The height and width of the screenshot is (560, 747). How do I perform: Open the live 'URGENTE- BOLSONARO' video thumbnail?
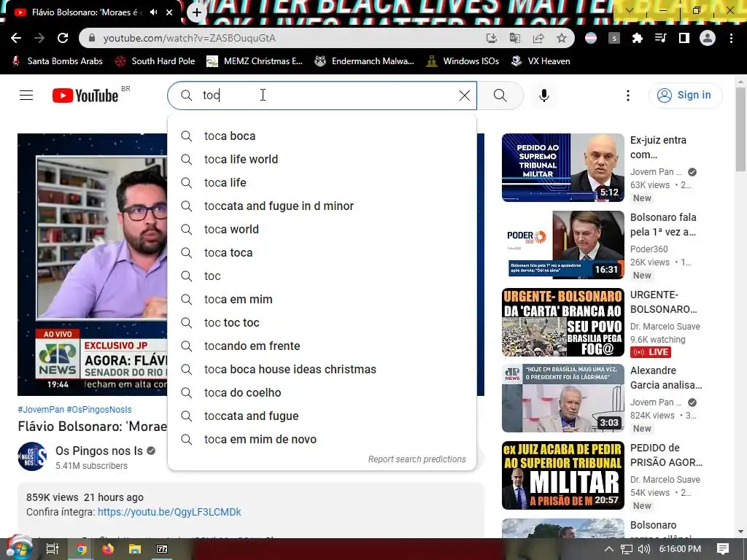(x=562, y=322)
